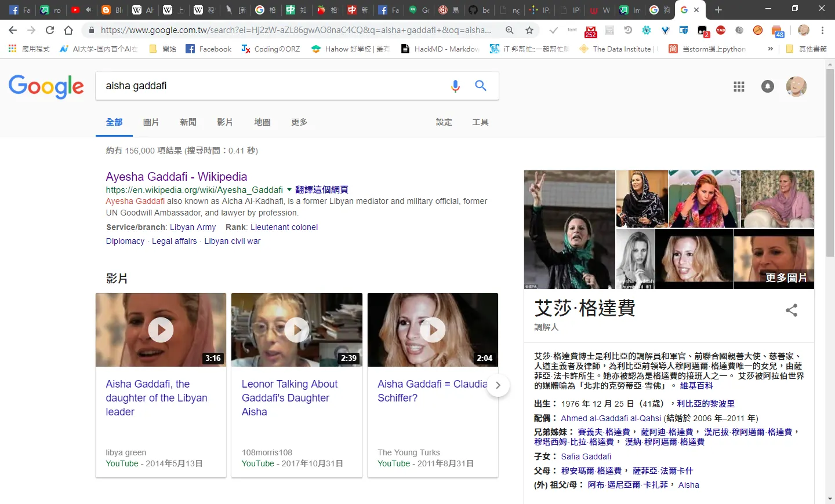The height and width of the screenshot is (504, 835).
Task: Switch to the 圖片 results tab
Action: pyautogui.click(x=151, y=122)
